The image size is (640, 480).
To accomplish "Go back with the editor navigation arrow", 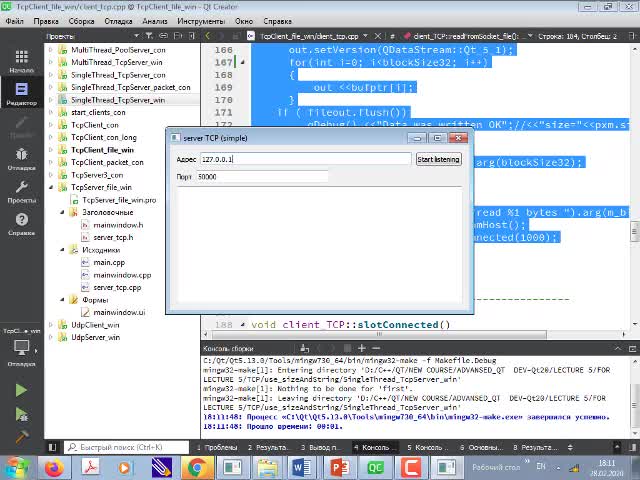I will pos(207,36).
